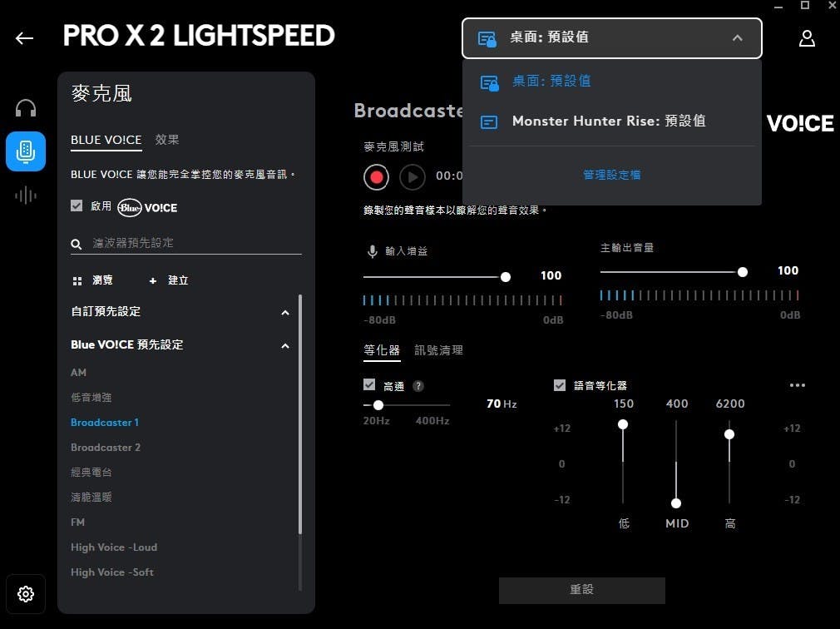
Task: Select the microphone sidebar icon
Action: click(26, 151)
